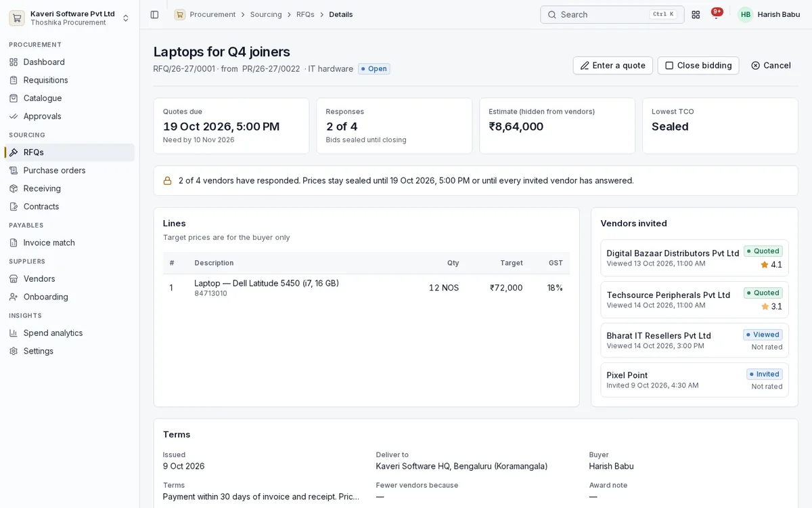Focus the Search input field
This screenshot has height=508, width=812.
point(612,14)
